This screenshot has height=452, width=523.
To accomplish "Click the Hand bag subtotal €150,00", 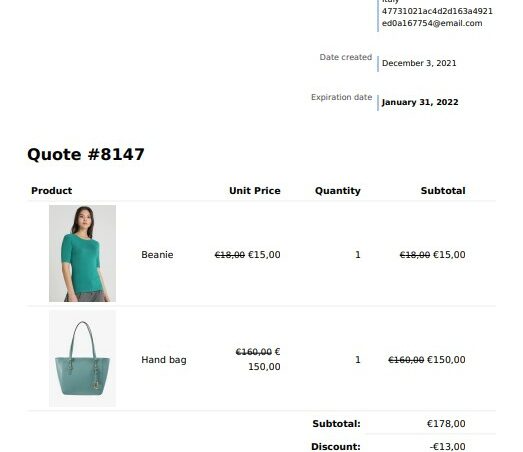I will tap(446, 360).
